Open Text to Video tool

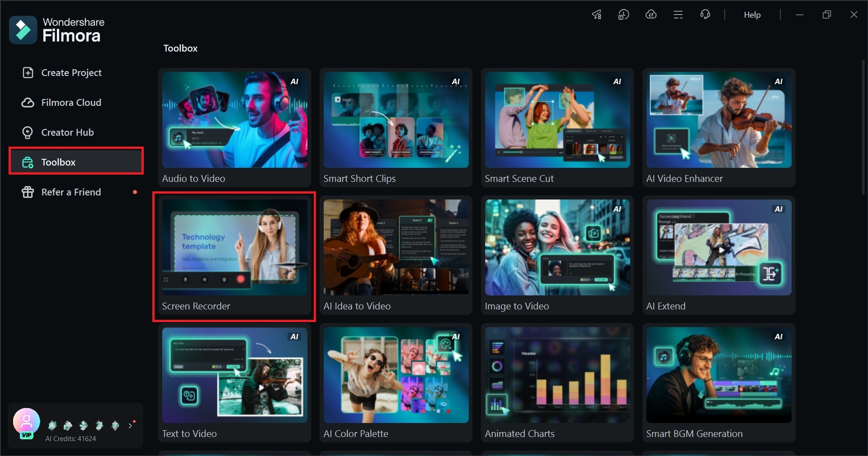click(235, 383)
